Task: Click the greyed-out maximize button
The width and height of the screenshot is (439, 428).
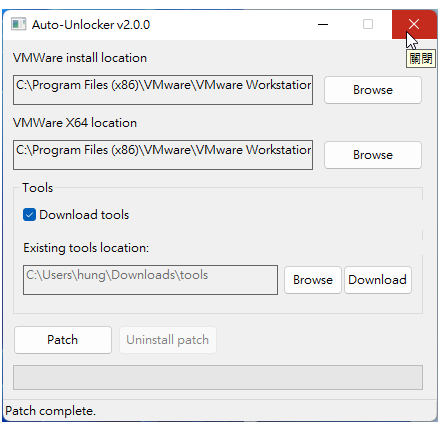Action: coord(368,24)
